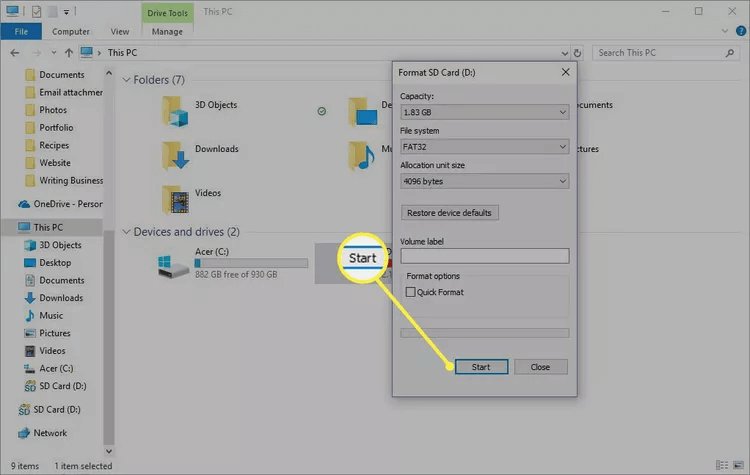Viewport: 750px width, 475px height.
Task: Select the 3D Objects folder icon
Action: click(177, 111)
